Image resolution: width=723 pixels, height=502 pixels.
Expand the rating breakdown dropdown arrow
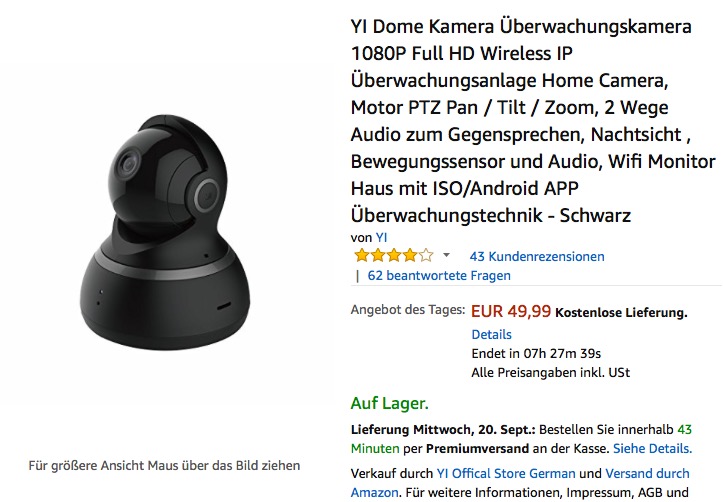pos(446,255)
